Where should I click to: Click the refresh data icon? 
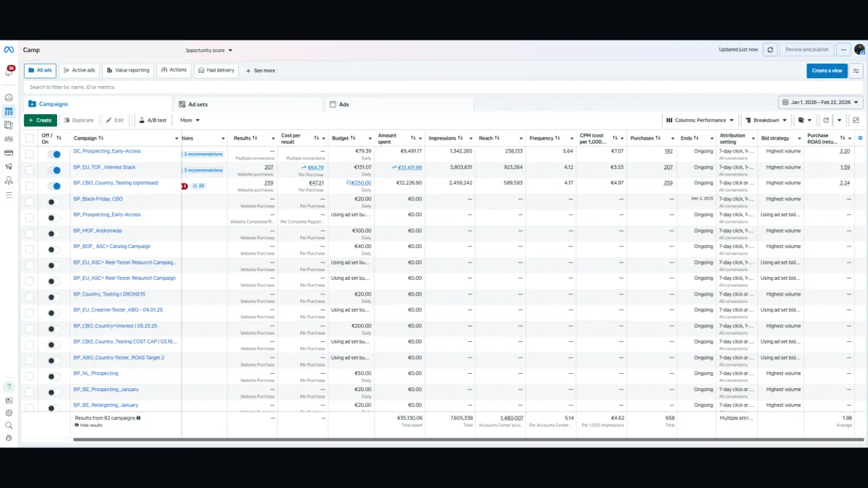click(771, 50)
